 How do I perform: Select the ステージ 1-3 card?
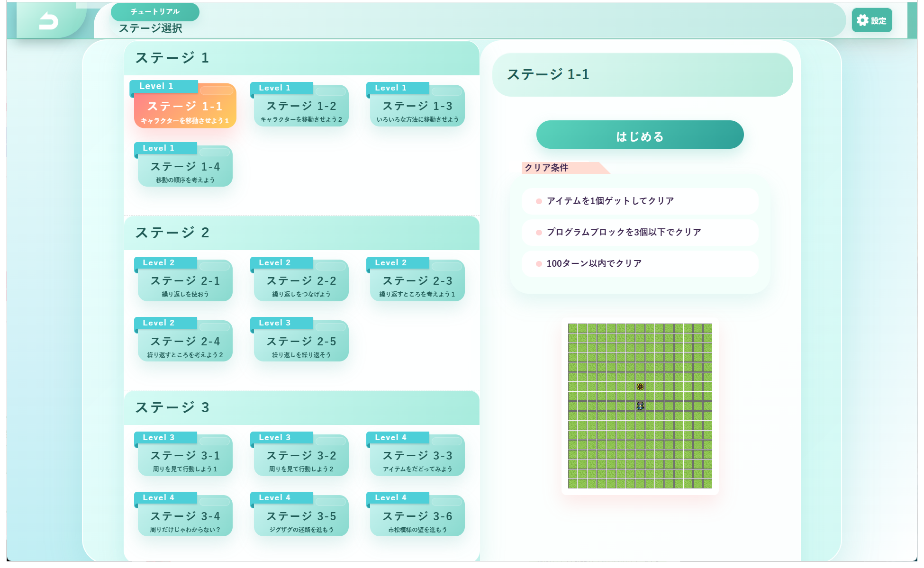coord(417,105)
